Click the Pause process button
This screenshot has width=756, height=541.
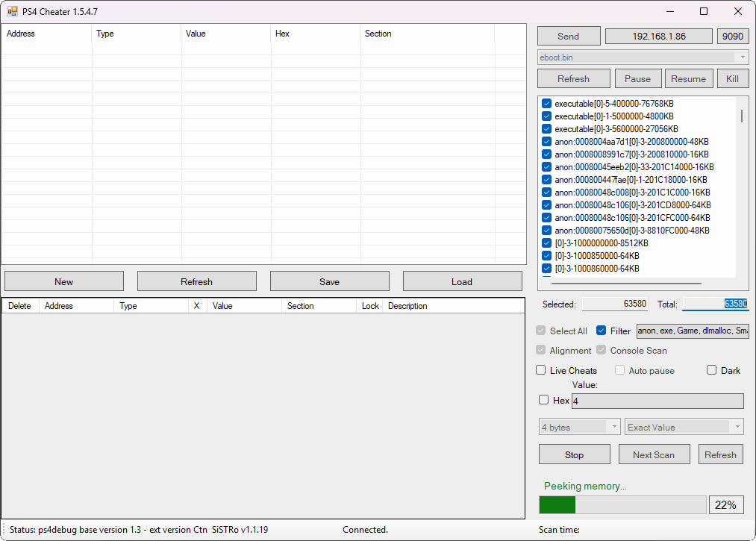[x=637, y=78]
